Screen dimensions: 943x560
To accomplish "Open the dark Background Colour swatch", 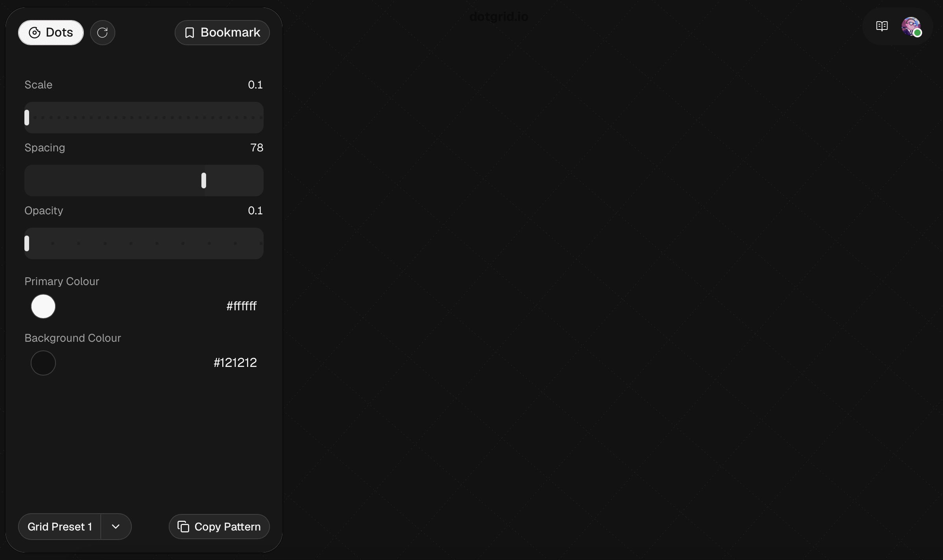I will point(43,363).
